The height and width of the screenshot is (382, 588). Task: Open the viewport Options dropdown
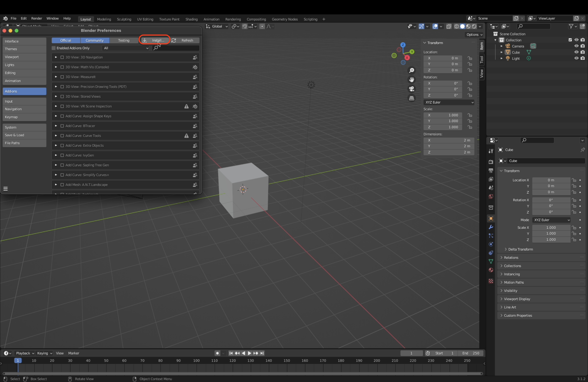point(474,35)
